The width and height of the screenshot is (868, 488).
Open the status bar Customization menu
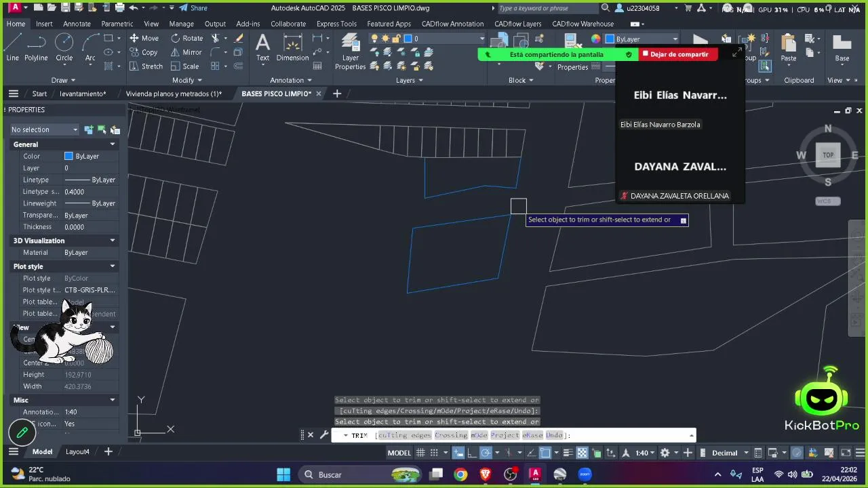[859, 453]
